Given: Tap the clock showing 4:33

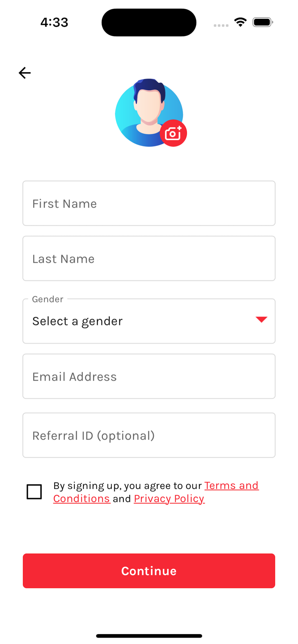Looking at the screenshot, I should [x=54, y=22].
